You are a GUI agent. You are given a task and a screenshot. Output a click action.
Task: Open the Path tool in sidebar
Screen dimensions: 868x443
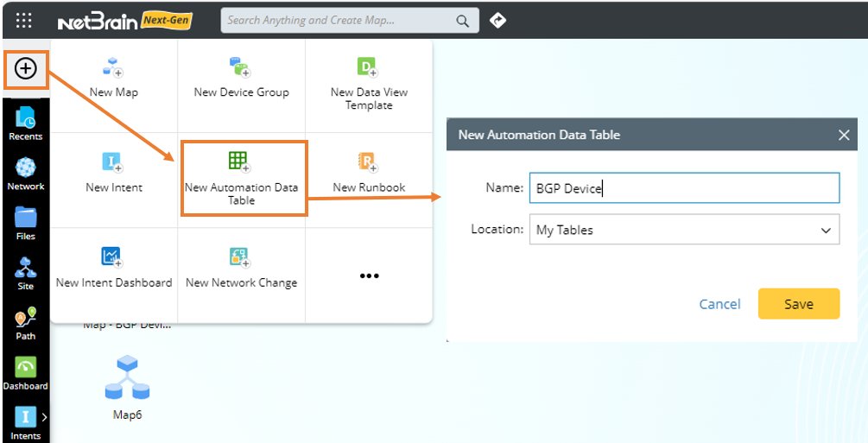pyautogui.click(x=25, y=323)
